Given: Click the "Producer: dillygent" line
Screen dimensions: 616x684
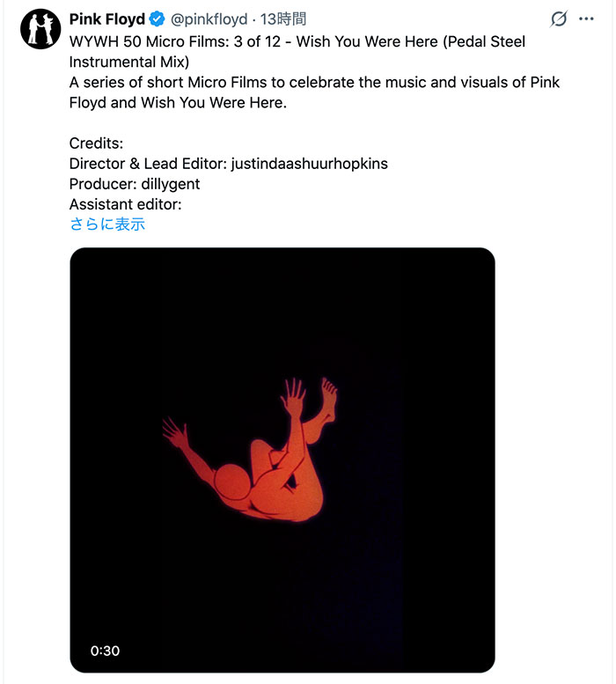Looking at the screenshot, I should (x=134, y=183).
